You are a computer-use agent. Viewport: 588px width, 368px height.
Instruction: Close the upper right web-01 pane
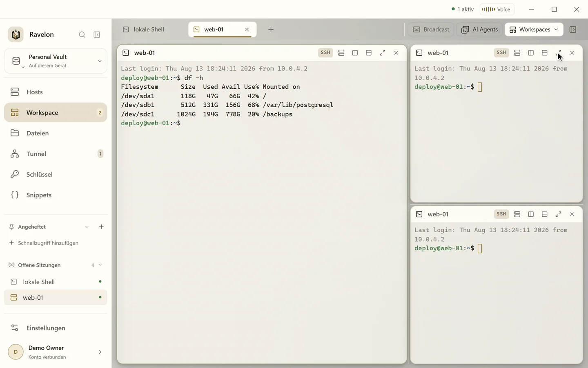[x=572, y=53]
